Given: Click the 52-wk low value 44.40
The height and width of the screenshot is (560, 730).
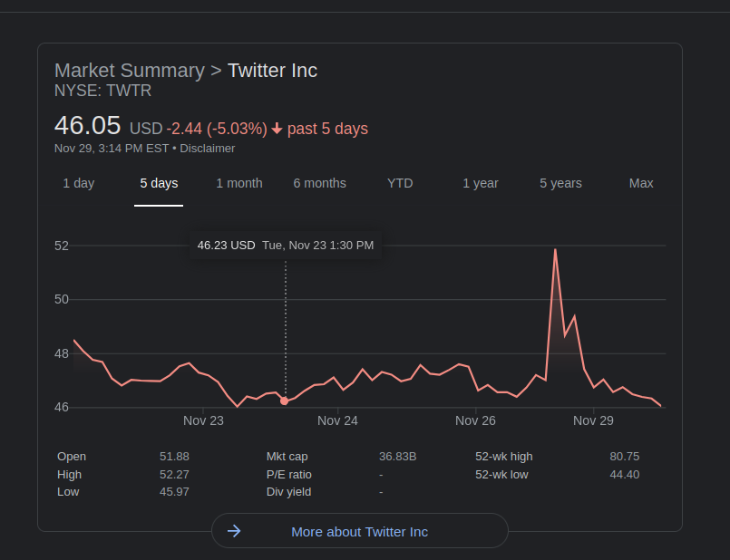Looking at the screenshot, I should tap(625, 475).
